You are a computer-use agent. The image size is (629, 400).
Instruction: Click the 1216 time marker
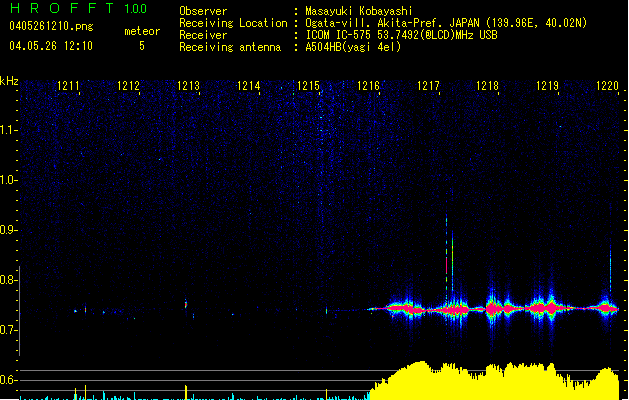[x=368, y=86]
